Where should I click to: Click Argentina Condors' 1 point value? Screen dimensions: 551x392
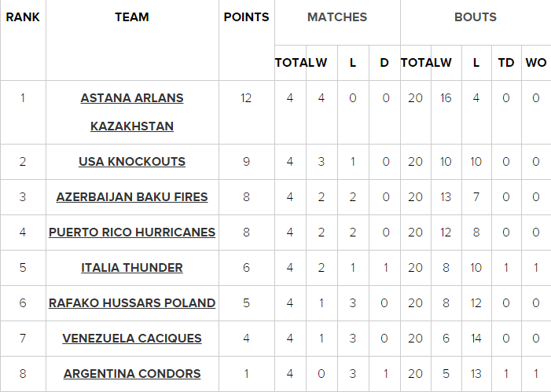point(246,374)
